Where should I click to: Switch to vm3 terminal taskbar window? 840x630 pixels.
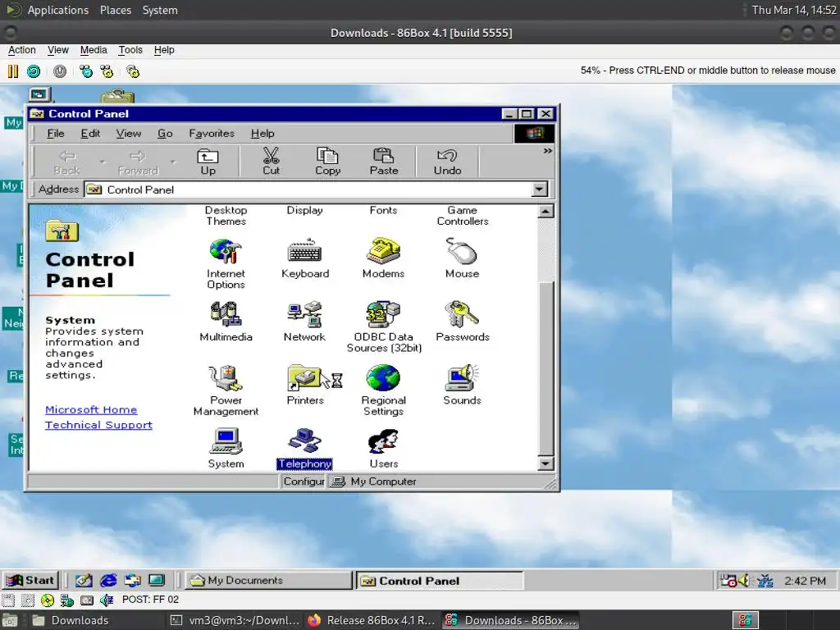235,620
